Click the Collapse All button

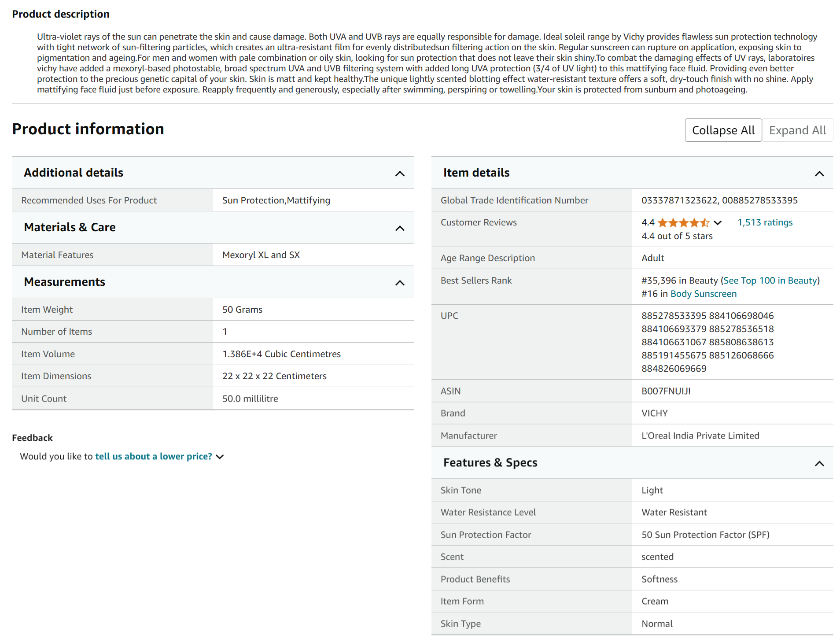(723, 130)
